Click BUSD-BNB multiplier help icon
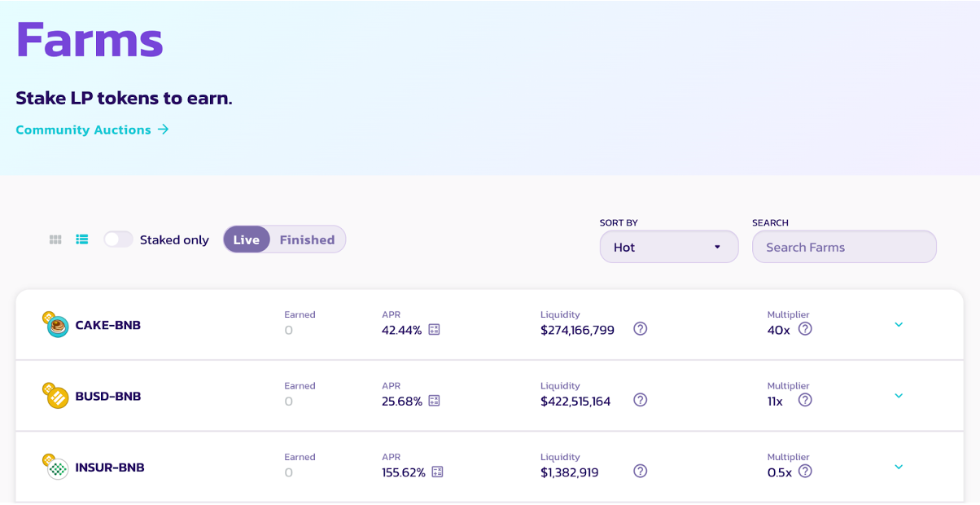Viewport: 980px width, 505px height. [x=805, y=400]
